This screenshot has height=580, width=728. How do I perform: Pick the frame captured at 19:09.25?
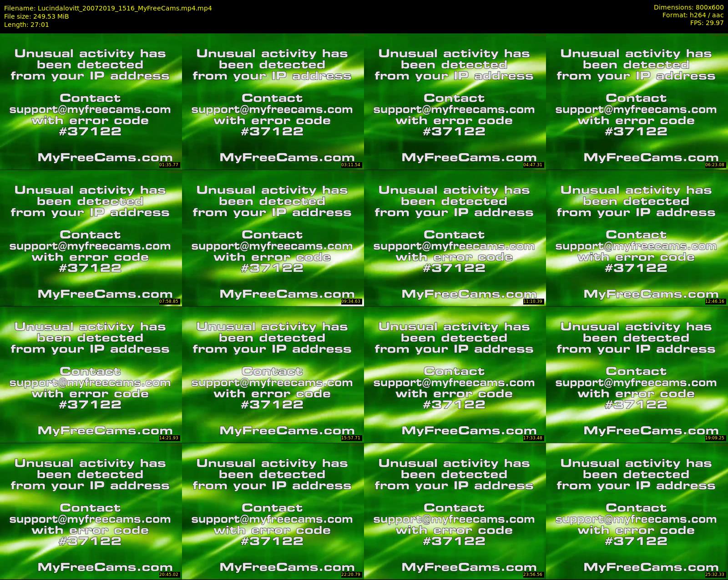click(x=637, y=375)
